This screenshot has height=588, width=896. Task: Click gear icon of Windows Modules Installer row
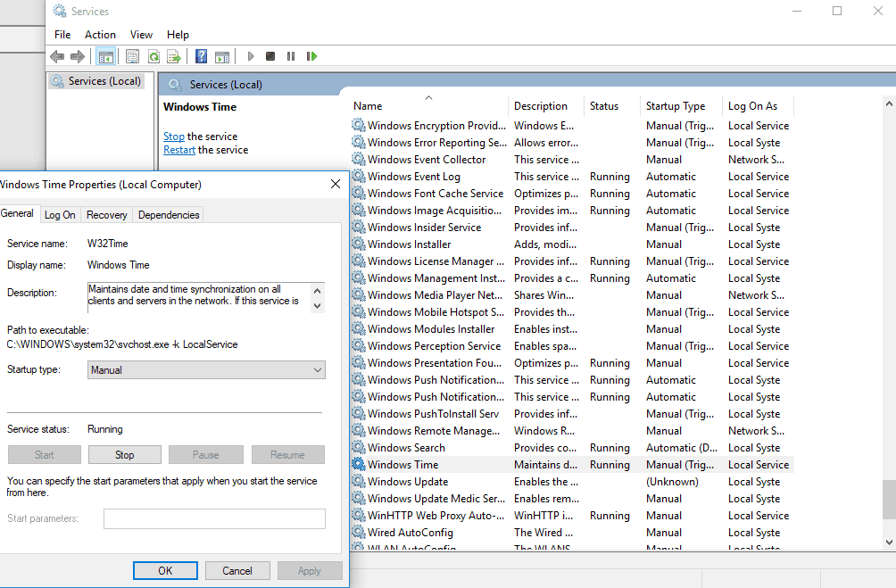coord(358,329)
